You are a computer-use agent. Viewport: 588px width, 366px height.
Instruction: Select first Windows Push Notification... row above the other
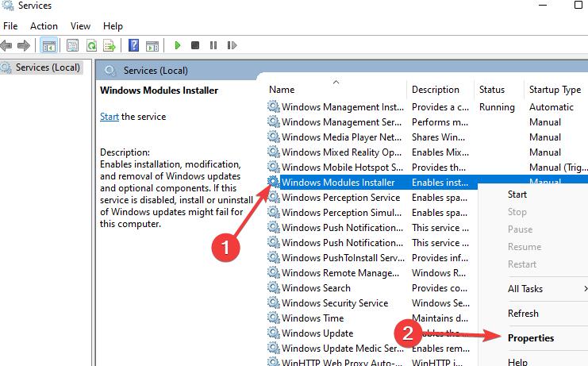(x=342, y=228)
